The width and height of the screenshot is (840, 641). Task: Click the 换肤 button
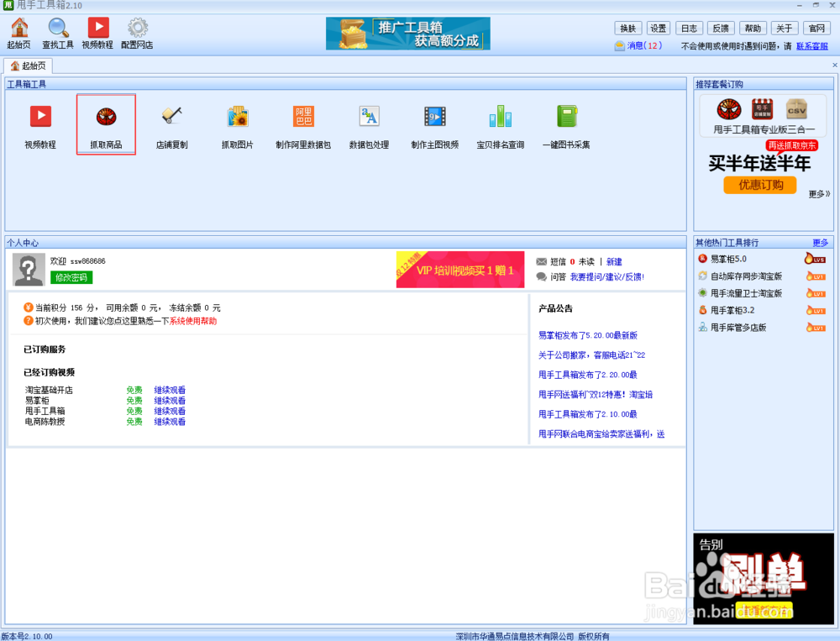tap(627, 29)
